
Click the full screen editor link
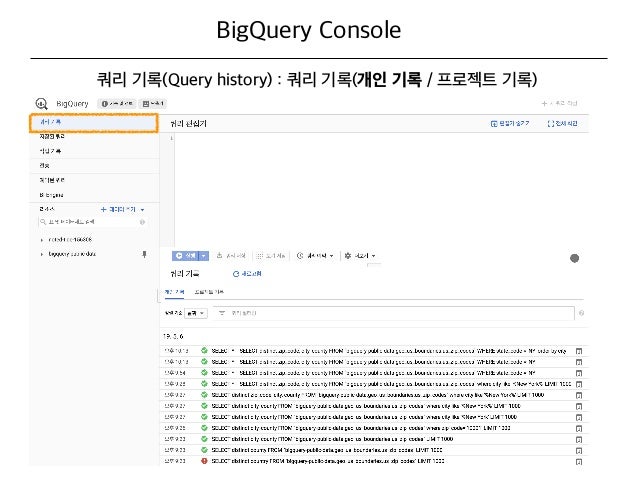click(x=562, y=123)
